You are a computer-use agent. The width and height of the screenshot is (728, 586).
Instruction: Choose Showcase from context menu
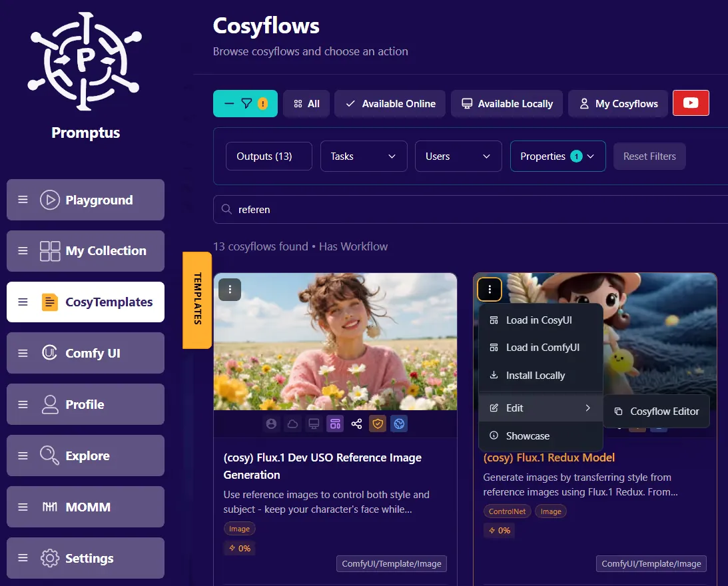[x=540, y=436]
